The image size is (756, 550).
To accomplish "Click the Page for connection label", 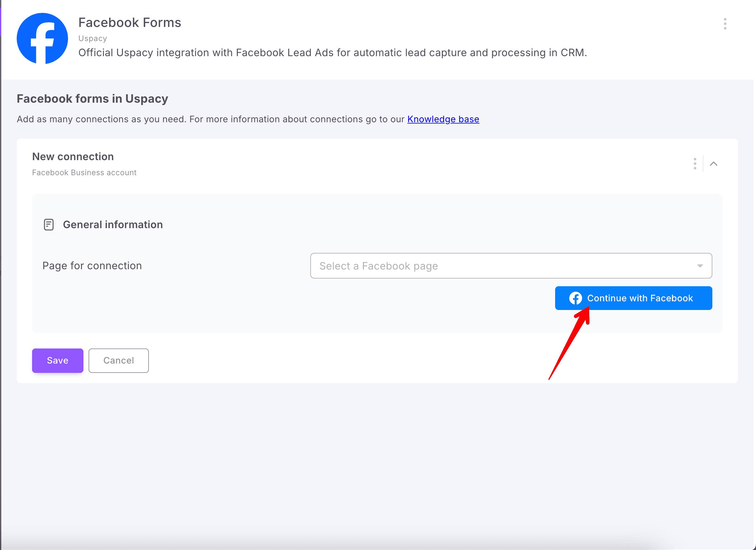I will tap(92, 266).
